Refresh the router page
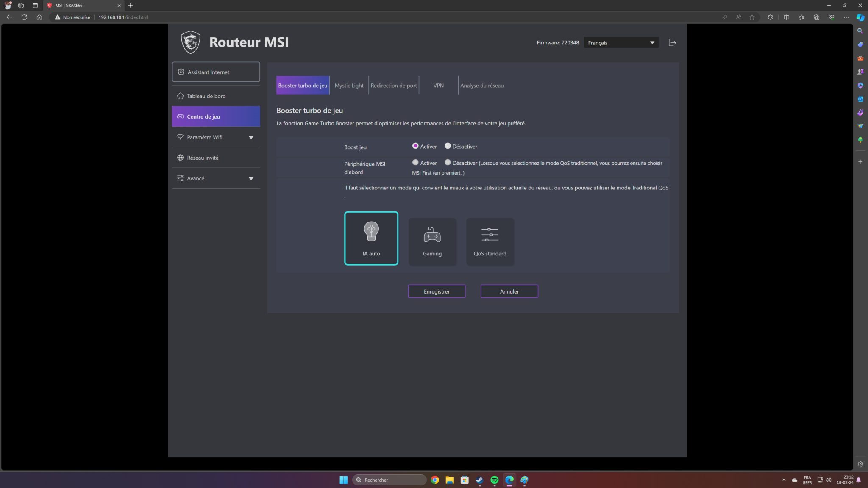 pos(24,17)
